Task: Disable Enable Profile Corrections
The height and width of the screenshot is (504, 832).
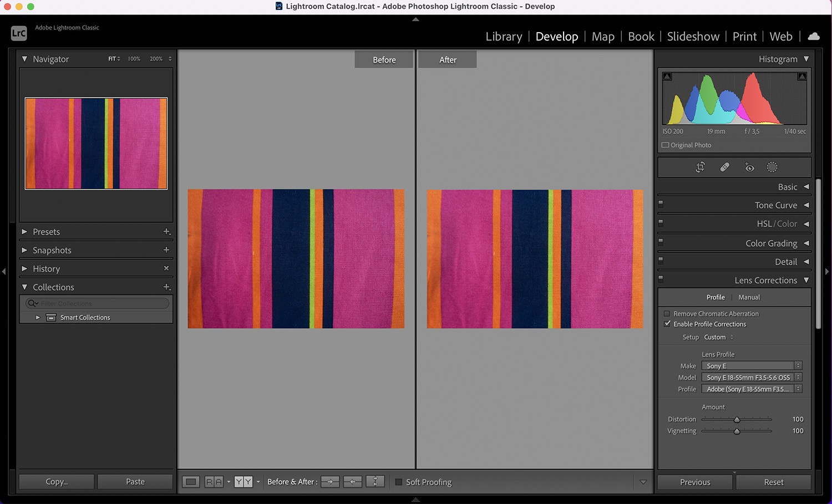Action: click(x=668, y=324)
